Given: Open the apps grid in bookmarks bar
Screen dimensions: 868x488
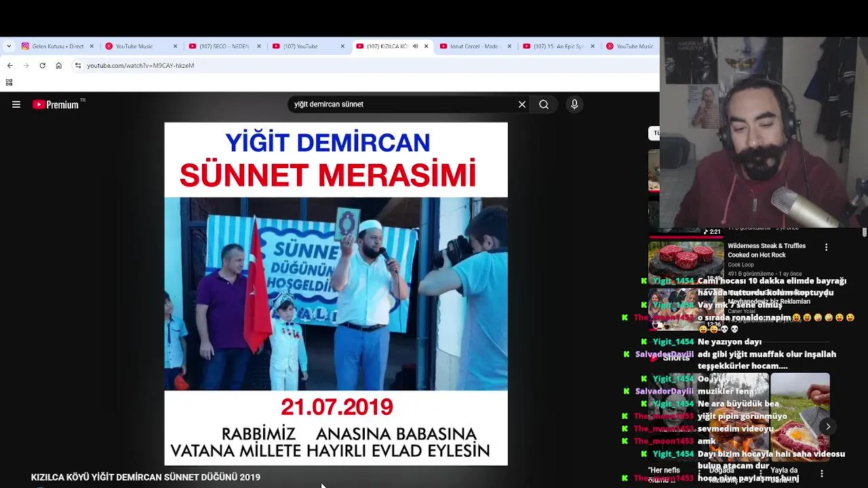Looking at the screenshot, I should [9, 83].
